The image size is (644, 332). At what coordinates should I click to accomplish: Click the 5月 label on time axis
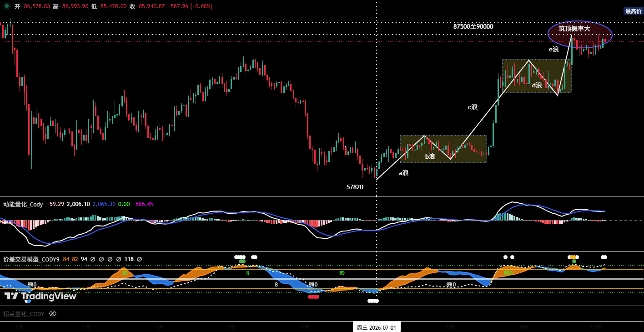tap(231, 327)
